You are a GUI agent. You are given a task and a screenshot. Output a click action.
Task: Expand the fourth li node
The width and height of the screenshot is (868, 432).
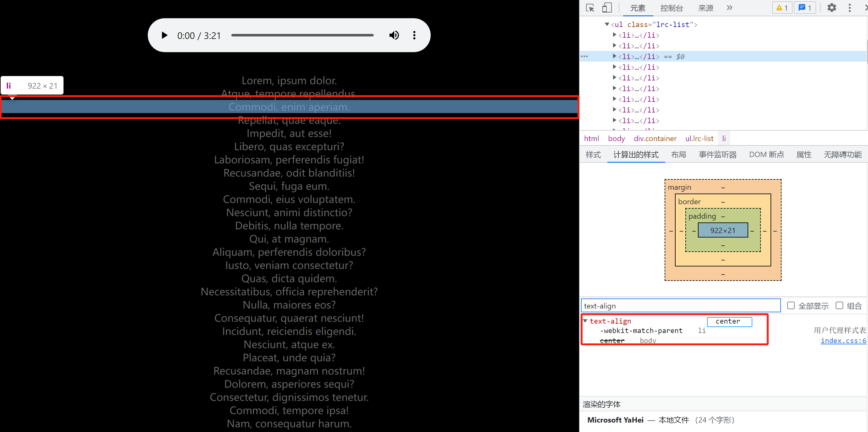point(614,67)
